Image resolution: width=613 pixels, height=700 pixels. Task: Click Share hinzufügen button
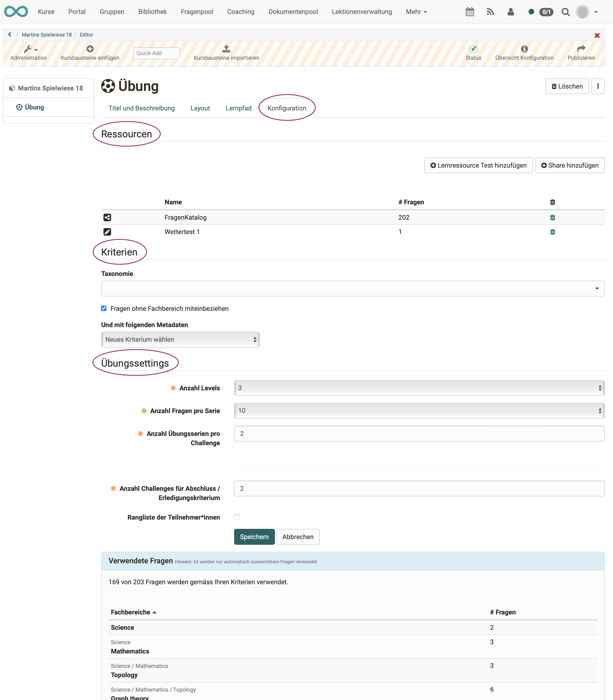click(570, 166)
